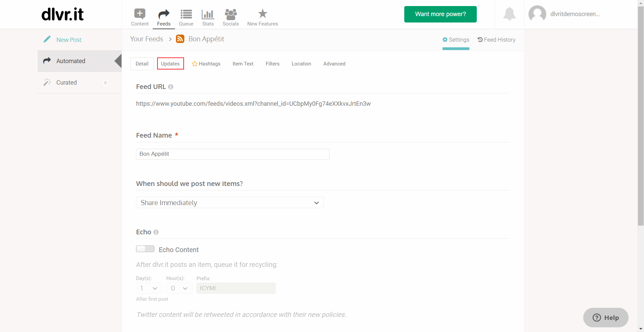Viewport: 644px width, 332px height.
Task: Click the Feed URL info icon
Action: coord(171,87)
